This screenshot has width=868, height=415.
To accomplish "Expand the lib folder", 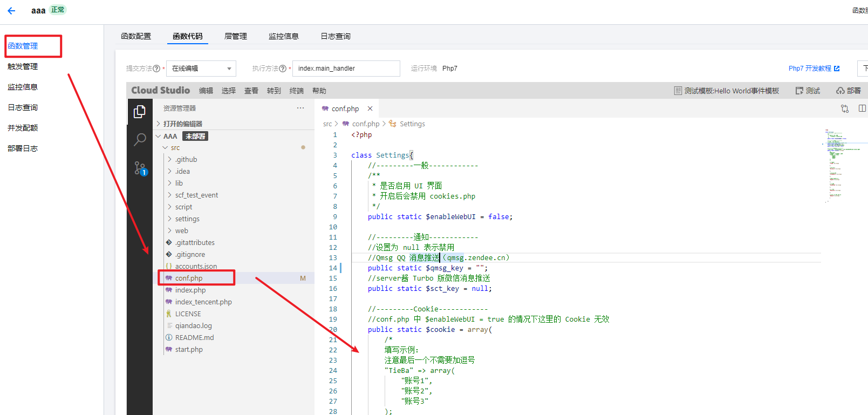I will pyautogui.click(x=234, y=183).
